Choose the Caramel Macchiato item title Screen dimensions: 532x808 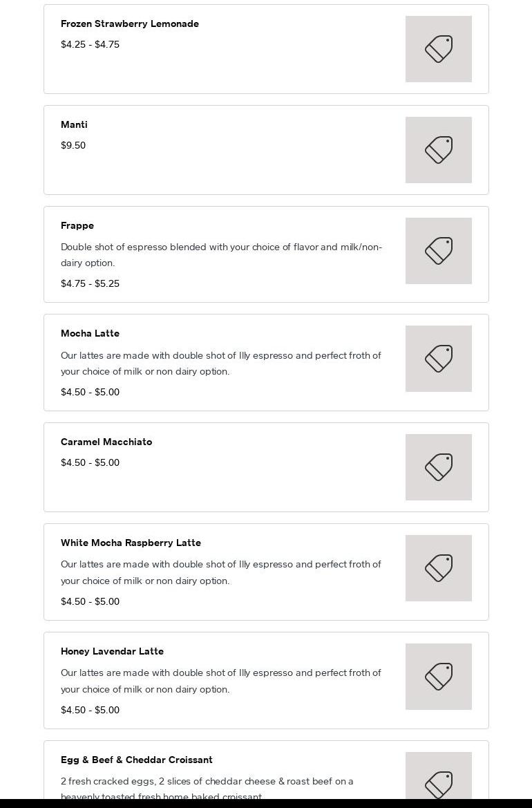(106, 442)
